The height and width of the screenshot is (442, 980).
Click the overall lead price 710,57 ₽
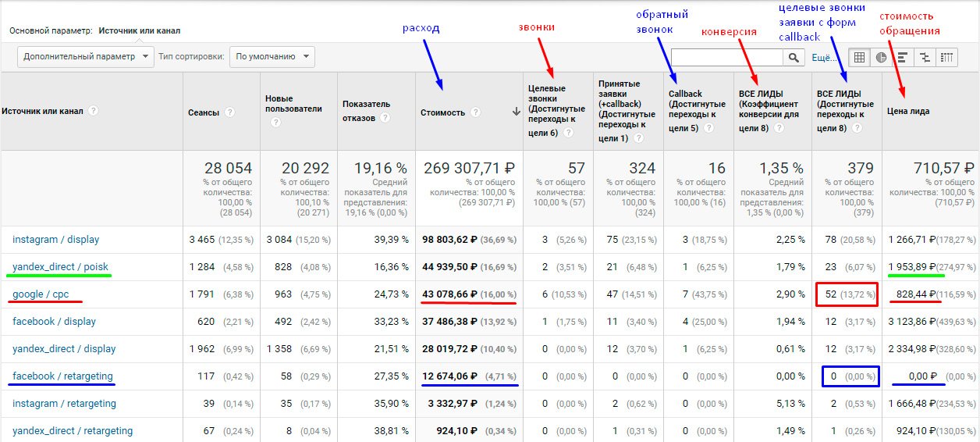pos(943,168)
